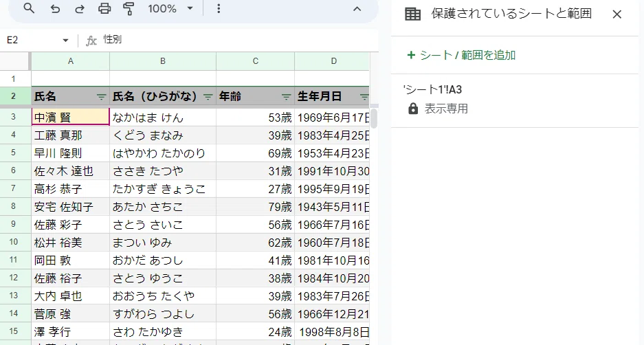644x345 pixels.
Task: Select cell containing 澤 孝行
Action: click(71, 332)
